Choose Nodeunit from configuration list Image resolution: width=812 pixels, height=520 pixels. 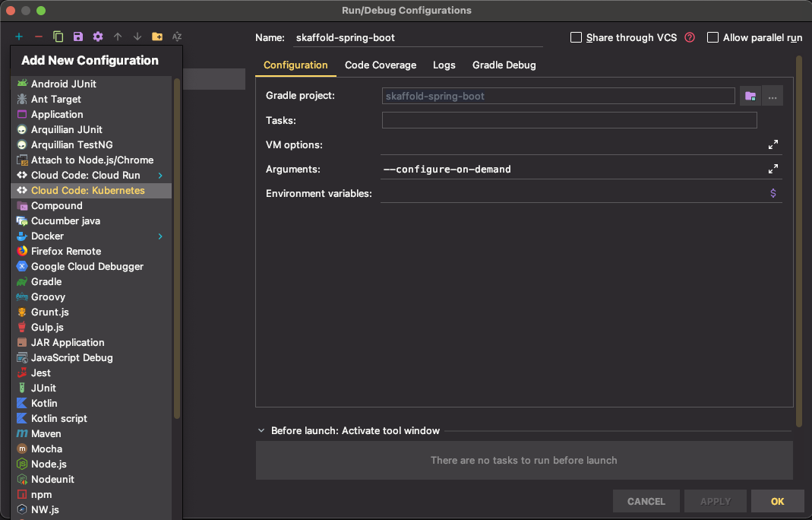pos(91,479)
